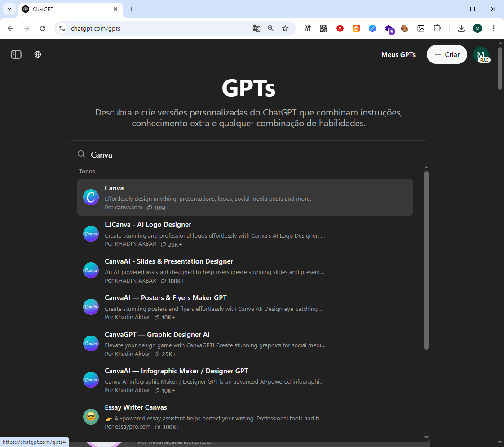Click the blue link extension icon
The width and height of the screenshot is (504, 447).
pos(372,28)
